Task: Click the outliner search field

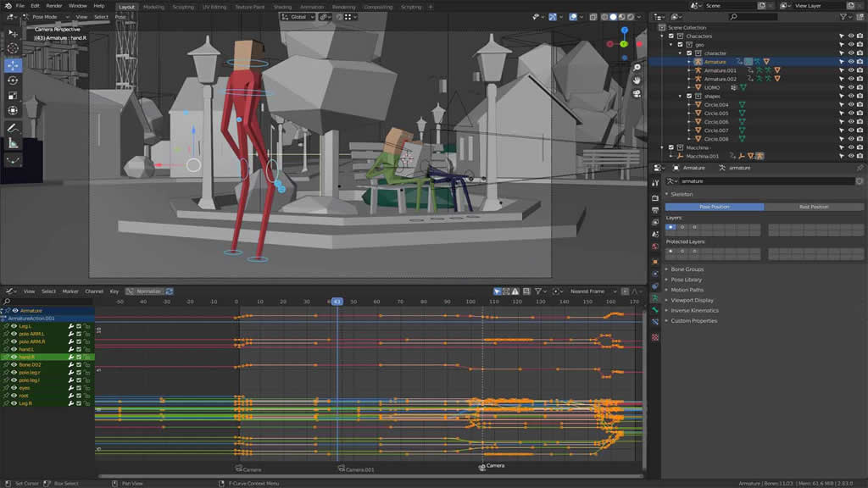Action: click(x=753, y=17)
